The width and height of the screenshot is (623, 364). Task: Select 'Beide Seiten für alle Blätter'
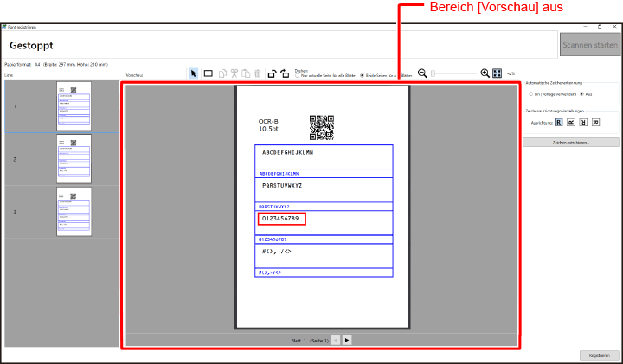[x=362, y=76]
